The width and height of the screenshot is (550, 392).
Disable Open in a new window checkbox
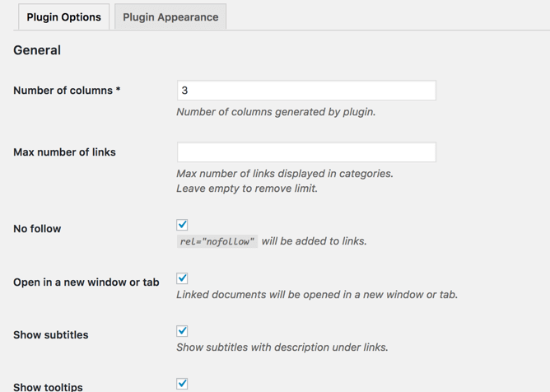click(182, 278)
